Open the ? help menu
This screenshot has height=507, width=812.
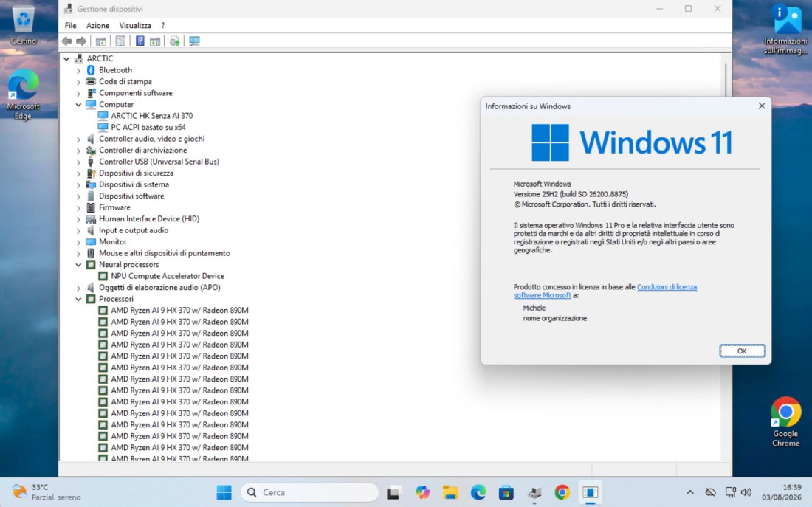click(162, 25)
